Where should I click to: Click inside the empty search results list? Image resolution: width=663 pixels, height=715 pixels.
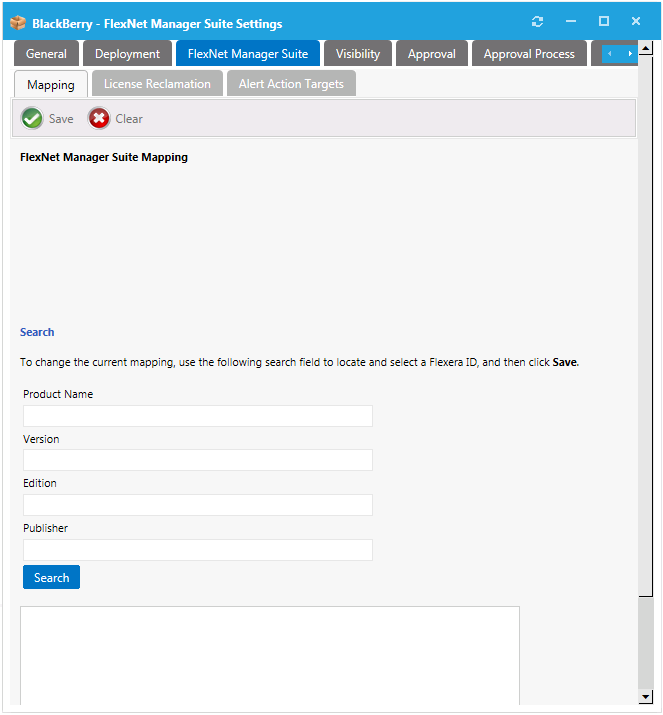[270, 655]
